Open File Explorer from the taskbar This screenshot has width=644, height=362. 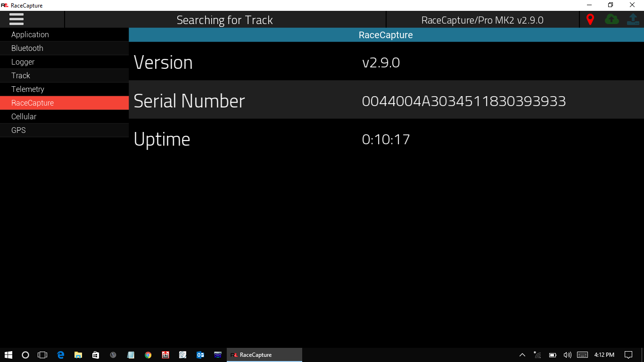78,355
